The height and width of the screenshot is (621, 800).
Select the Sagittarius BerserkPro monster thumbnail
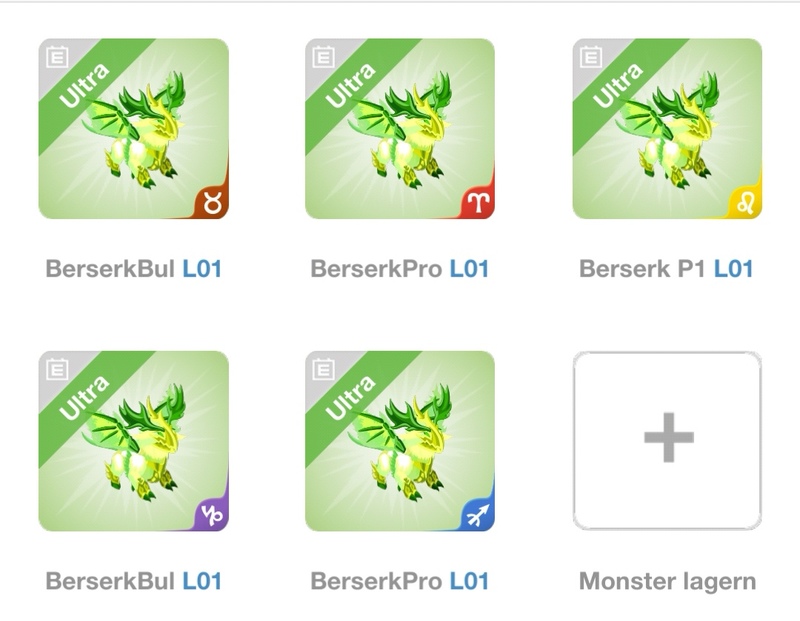400,441
